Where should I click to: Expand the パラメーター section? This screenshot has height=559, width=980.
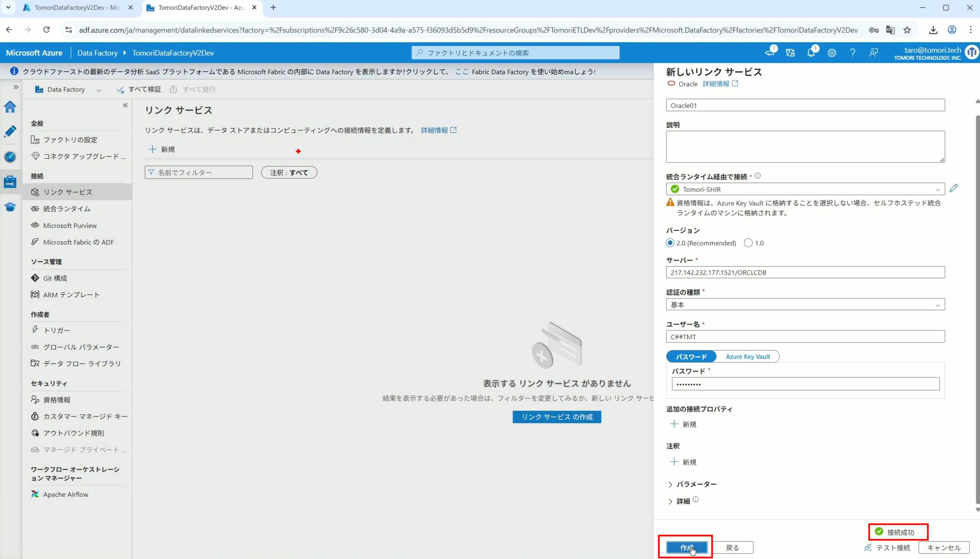pos(696,484)
